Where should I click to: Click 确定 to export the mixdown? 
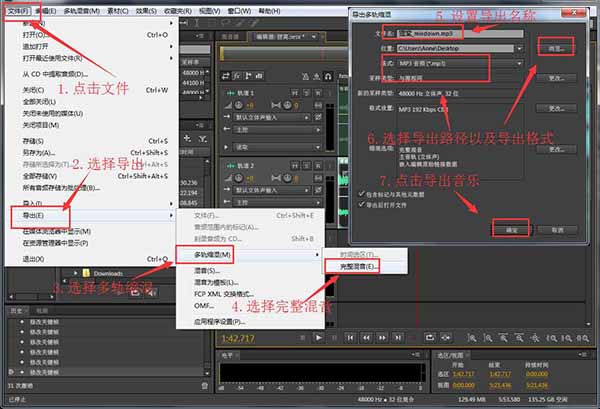click(x=511, y=230)
